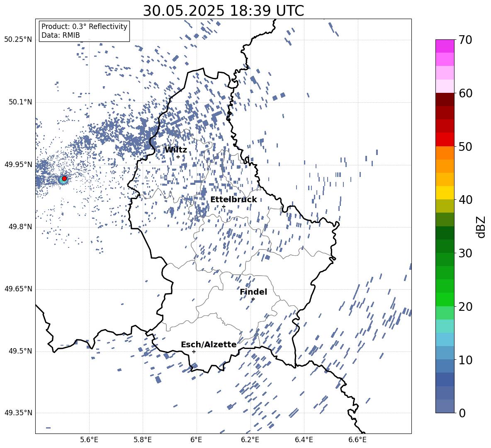Click the colorbar tick value 30
This screenshot has width=491, height=448.
(465, 253)
